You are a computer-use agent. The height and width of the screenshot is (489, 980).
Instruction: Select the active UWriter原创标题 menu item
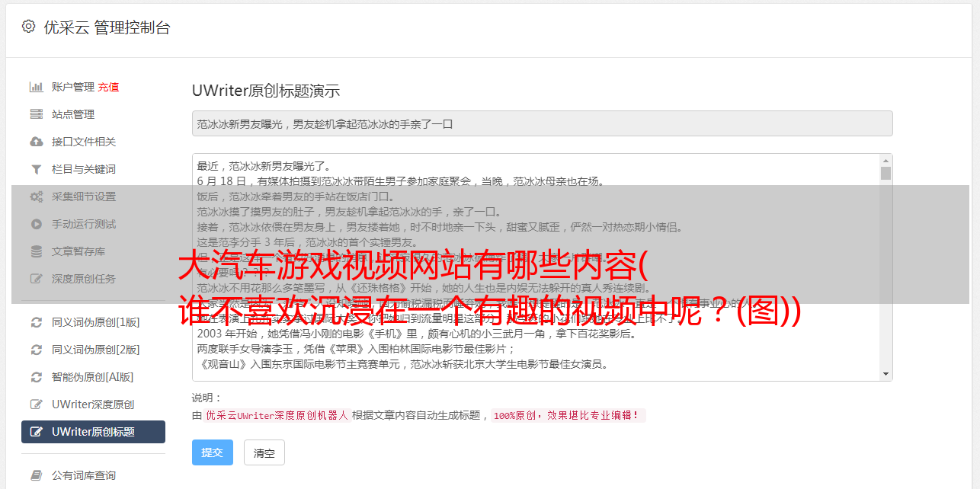pos(93,432)
